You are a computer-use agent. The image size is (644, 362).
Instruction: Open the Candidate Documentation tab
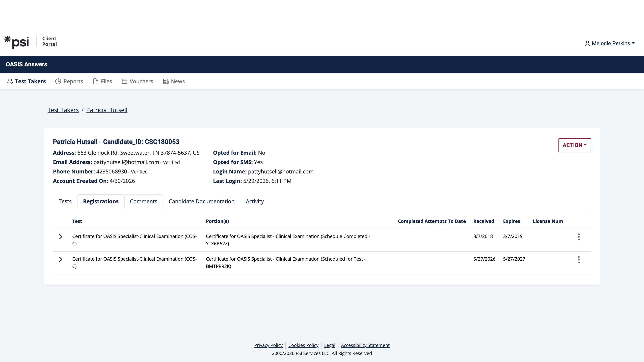coord(201,201)
